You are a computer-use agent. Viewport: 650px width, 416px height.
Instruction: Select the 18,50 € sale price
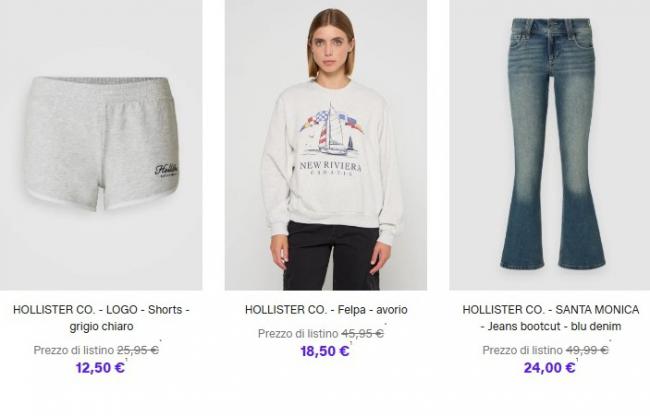(325, 351)
